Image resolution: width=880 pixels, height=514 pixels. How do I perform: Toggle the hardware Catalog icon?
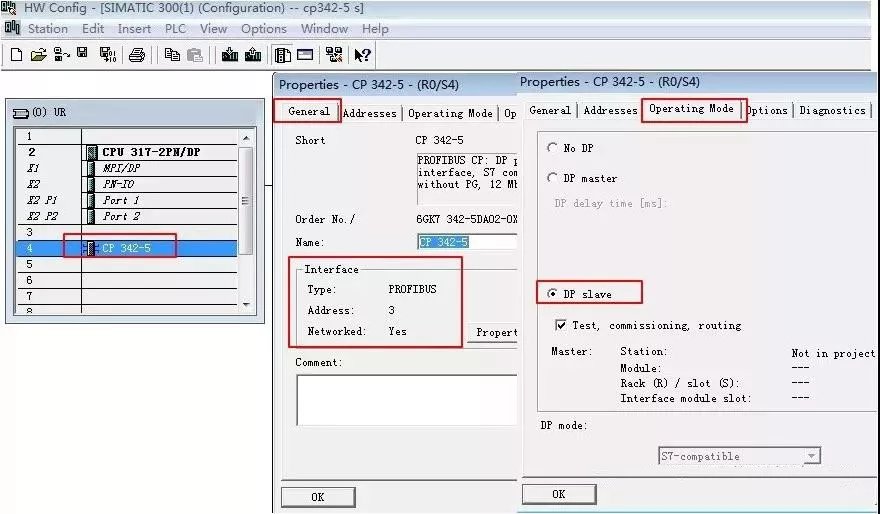[x=283, y=55]
